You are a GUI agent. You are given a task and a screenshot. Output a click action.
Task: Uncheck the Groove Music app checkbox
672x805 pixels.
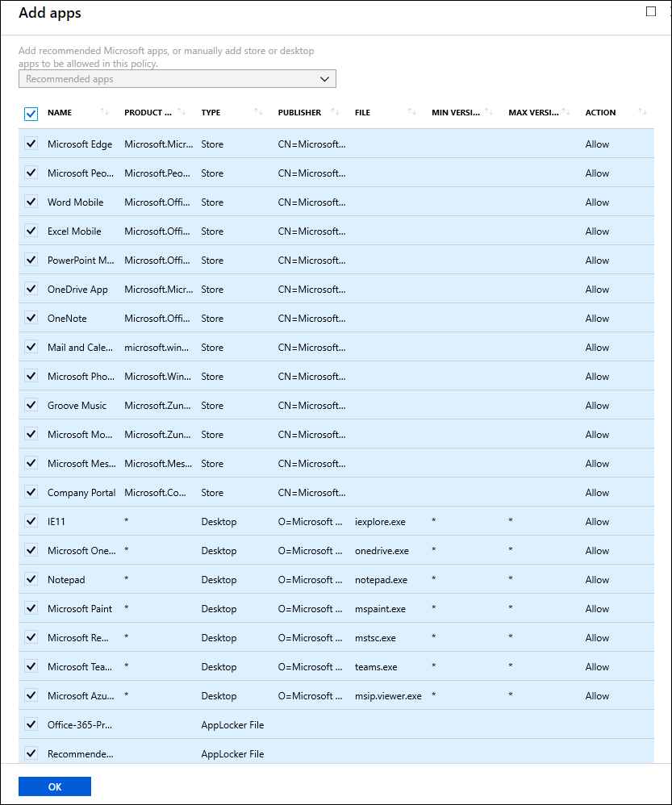pos(31,405)
